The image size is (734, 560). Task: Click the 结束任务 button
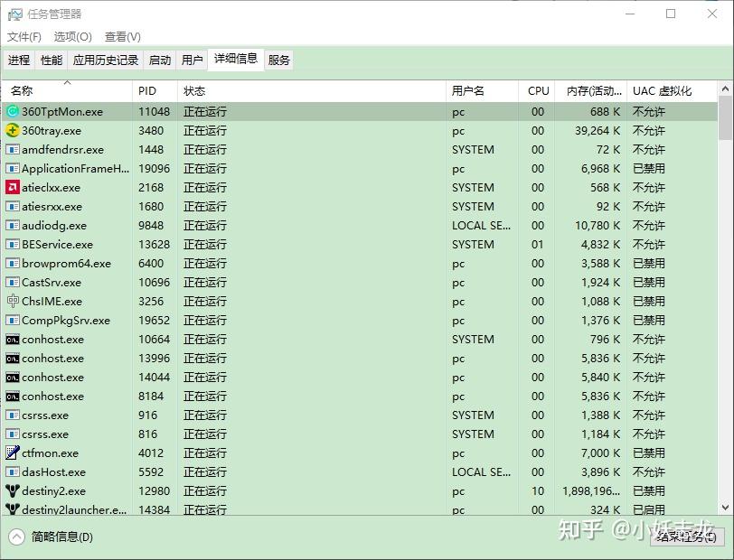[687, 537]
